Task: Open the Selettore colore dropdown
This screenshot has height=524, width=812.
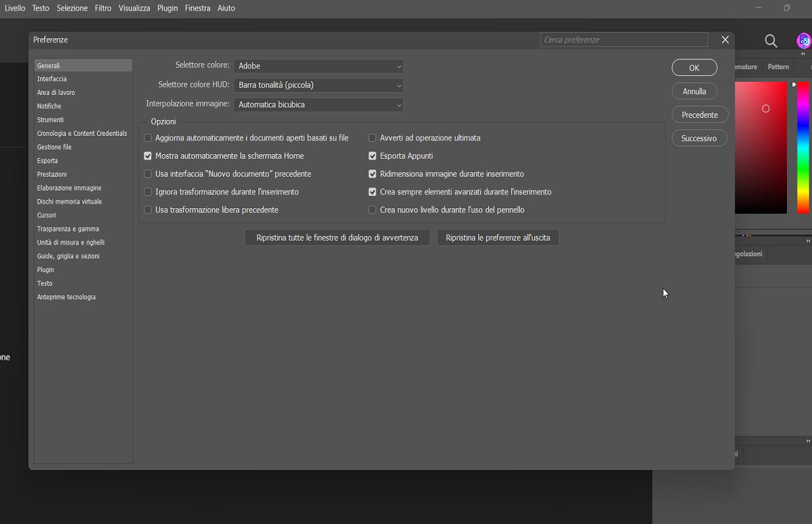Action: (319, 66)
